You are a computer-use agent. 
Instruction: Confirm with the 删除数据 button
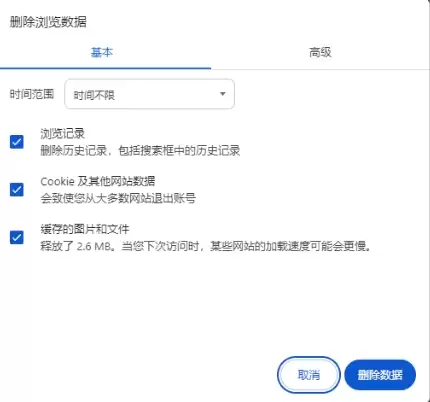pos(380,375)
